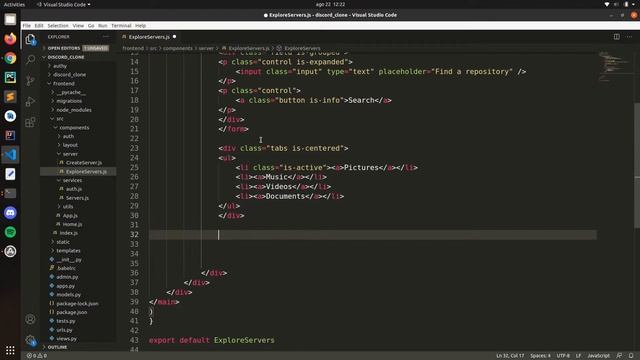The height and width of the screenshot is (360, 640).
Task: Open the Run and Debug view
Action: [30, 101]
